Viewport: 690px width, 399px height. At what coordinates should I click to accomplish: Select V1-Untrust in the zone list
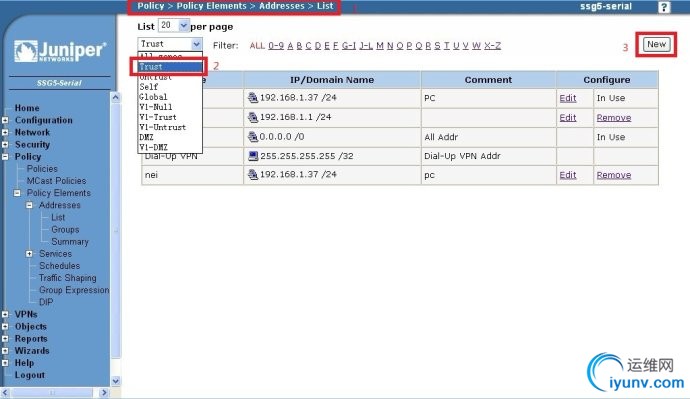click(170, 127)
